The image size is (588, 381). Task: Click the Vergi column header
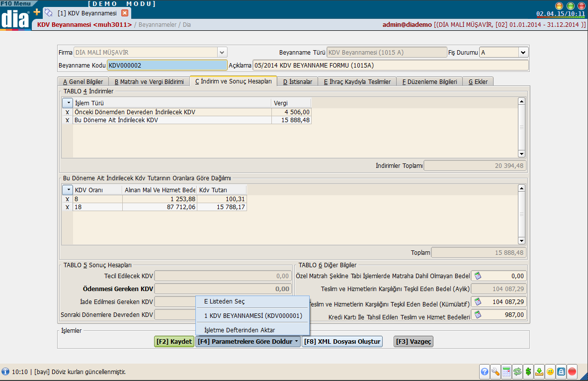(291, 103)
